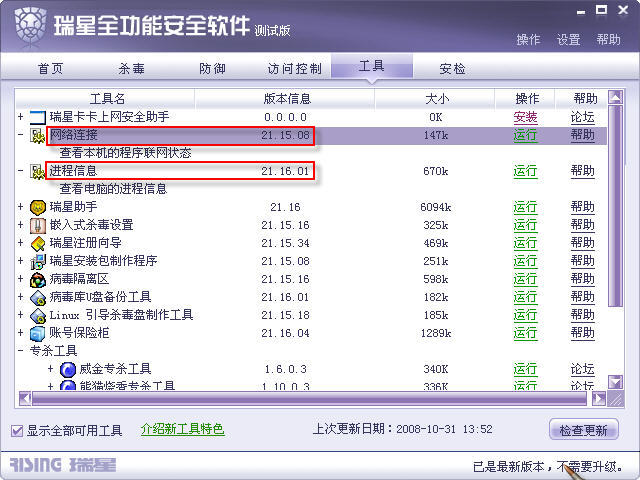Viewport: 640px width, 480px height.
Task: Open 论坛 link for 瑞星卡卡上网安全助手
Action: [x=582, y=118]
